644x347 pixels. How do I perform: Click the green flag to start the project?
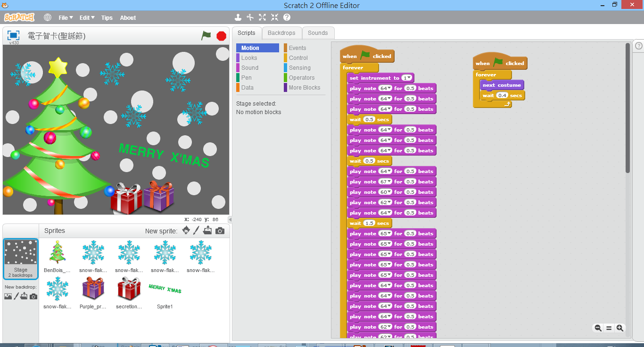coord(206,35)
